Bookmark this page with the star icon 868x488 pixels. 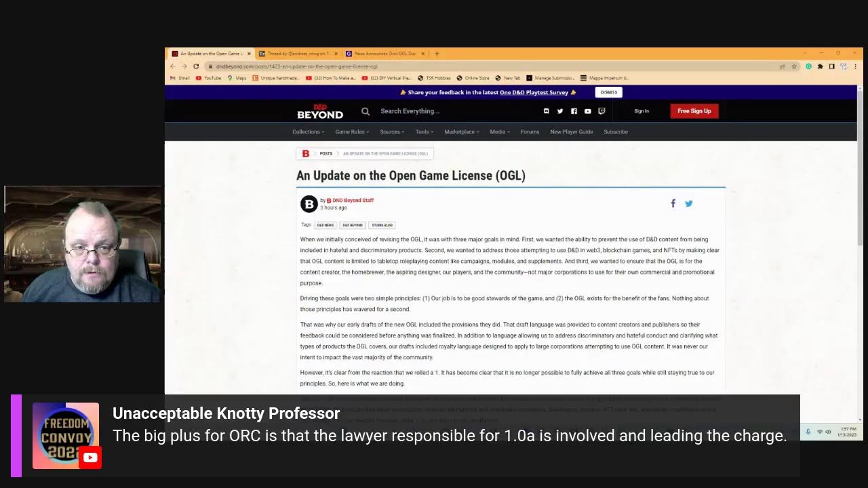click(794, 66)
